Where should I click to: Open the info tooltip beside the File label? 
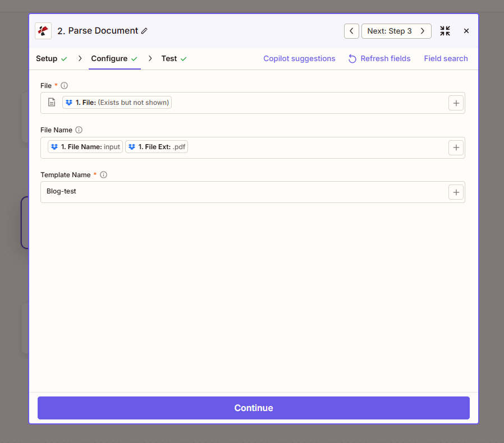tap(63, 85)
